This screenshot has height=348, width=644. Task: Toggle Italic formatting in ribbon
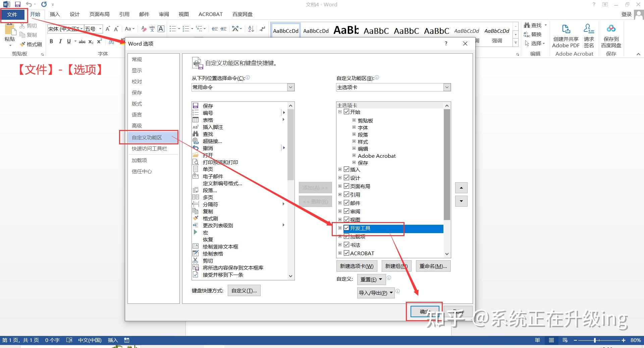point(60,41)
